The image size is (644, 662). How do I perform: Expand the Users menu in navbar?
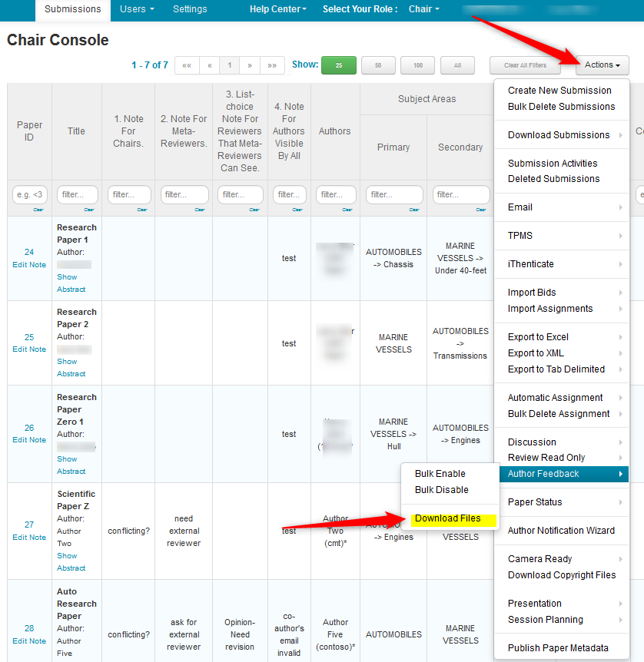coord(137,9)
